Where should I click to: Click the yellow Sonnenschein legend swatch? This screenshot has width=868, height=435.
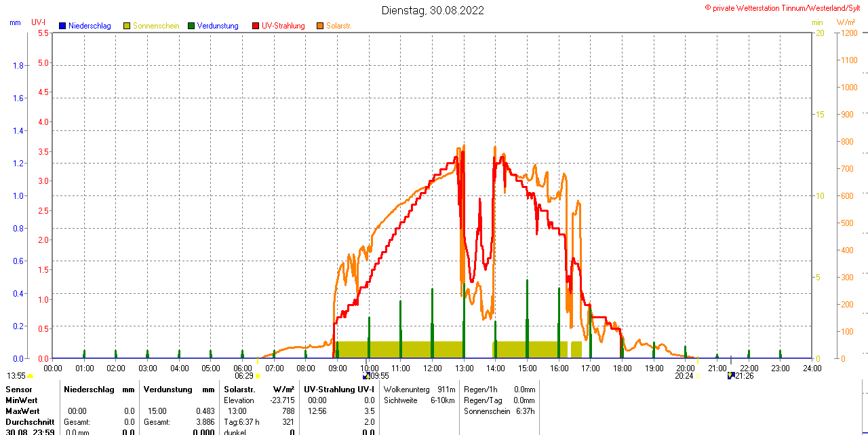coord(127,26)
